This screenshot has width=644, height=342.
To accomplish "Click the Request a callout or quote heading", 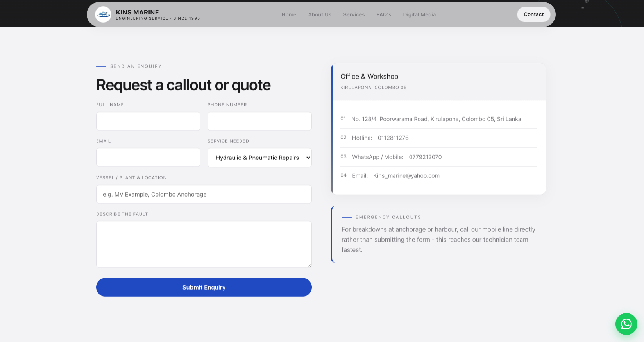I will (x=183, y=85).
